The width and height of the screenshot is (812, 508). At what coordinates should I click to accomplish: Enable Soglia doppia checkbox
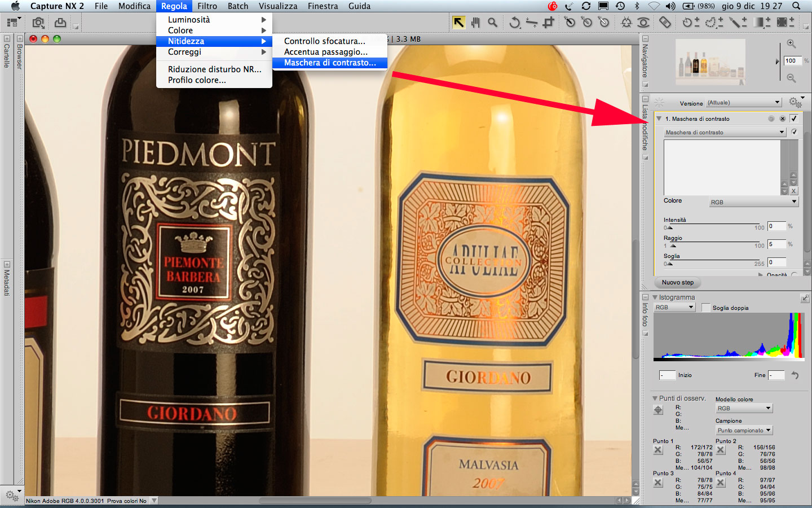point(706,308)
